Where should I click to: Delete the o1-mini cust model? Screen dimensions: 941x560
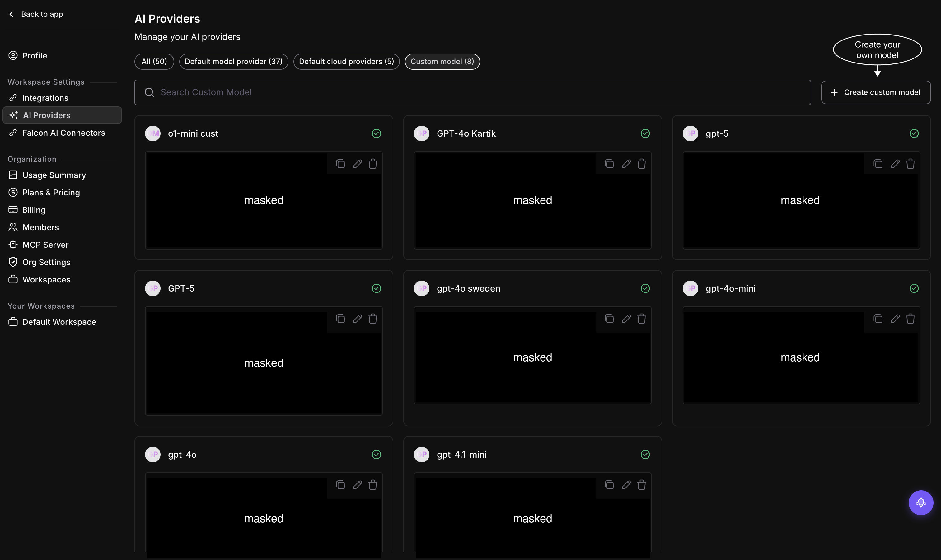pos(373,164)
